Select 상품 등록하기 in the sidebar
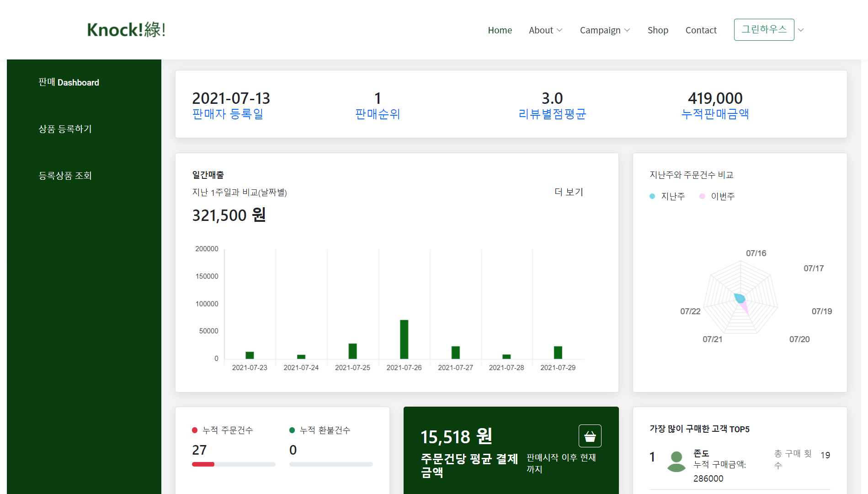Image resolution: width=868 pixels, height=494 pixels. click(x=65, y=129)
